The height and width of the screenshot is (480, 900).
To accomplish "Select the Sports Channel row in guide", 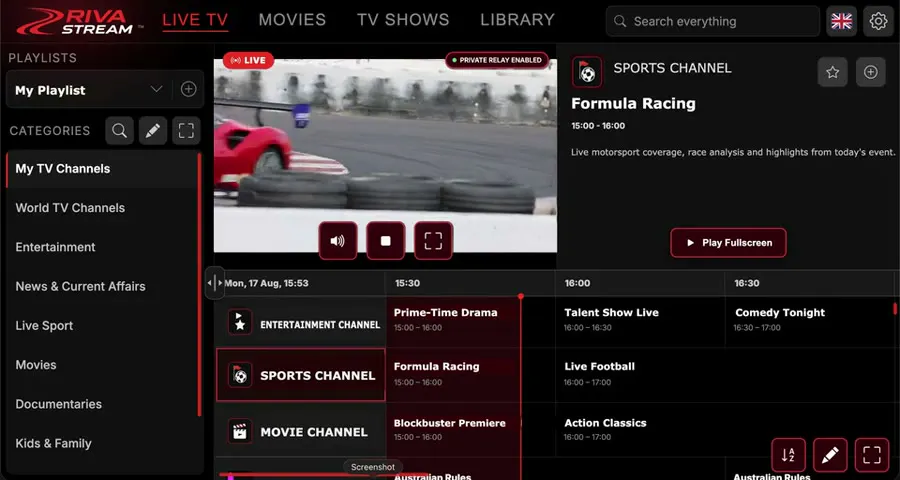I will (301, 374).
